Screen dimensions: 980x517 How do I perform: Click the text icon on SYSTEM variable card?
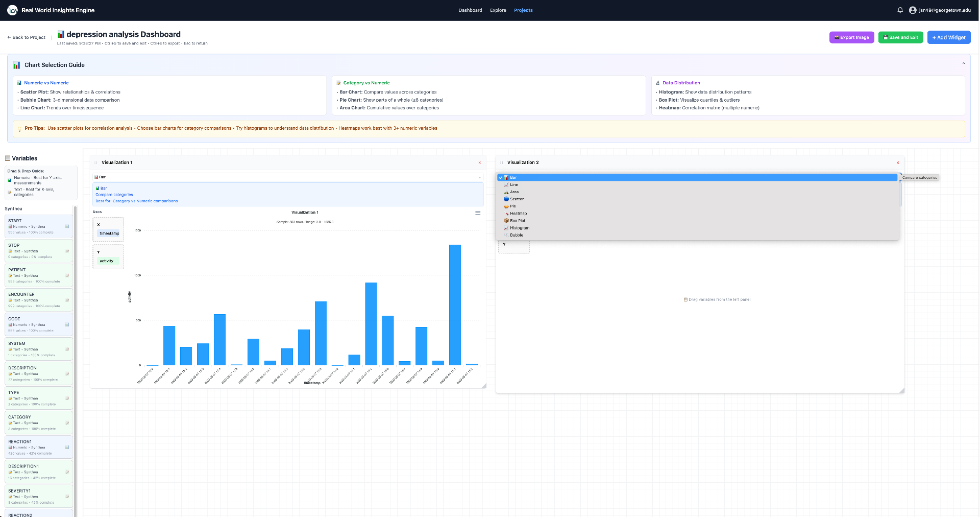(67, 349)
